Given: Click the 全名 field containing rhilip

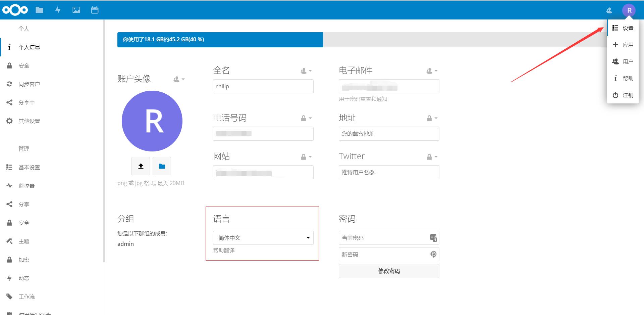Looking at the screenshot, I should pos(263,86).
